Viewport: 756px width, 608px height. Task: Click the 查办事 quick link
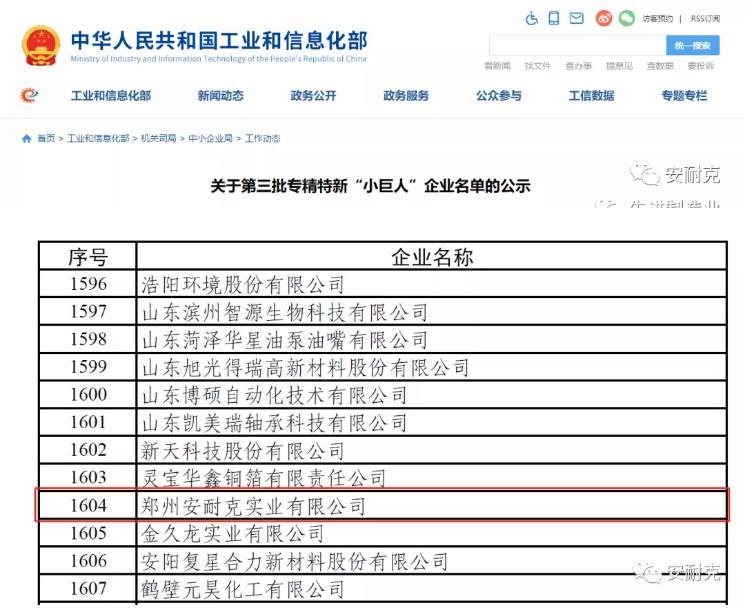579,66
